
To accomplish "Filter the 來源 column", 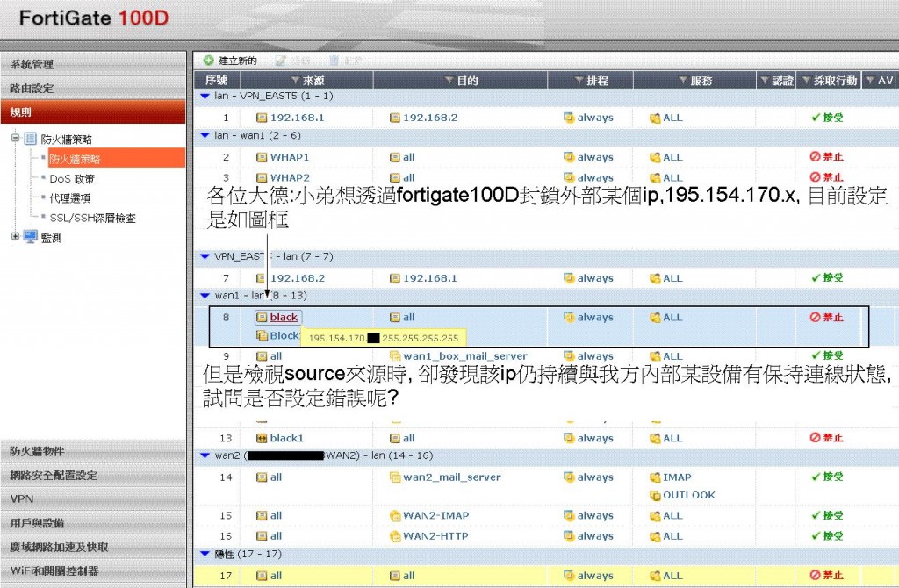I will click(x=295, y=80).
